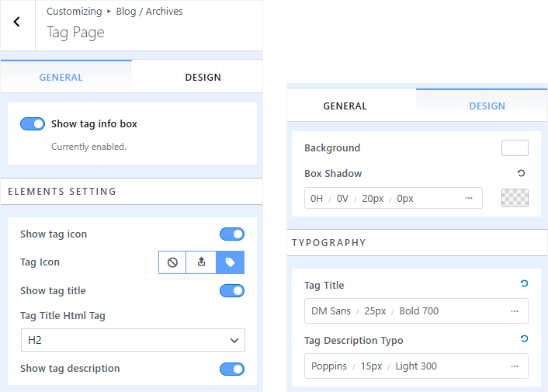The height and width of the screenshot is (392, 548).
Task: Switch to the Design tab in left panel
Action: tap(203, 77)
